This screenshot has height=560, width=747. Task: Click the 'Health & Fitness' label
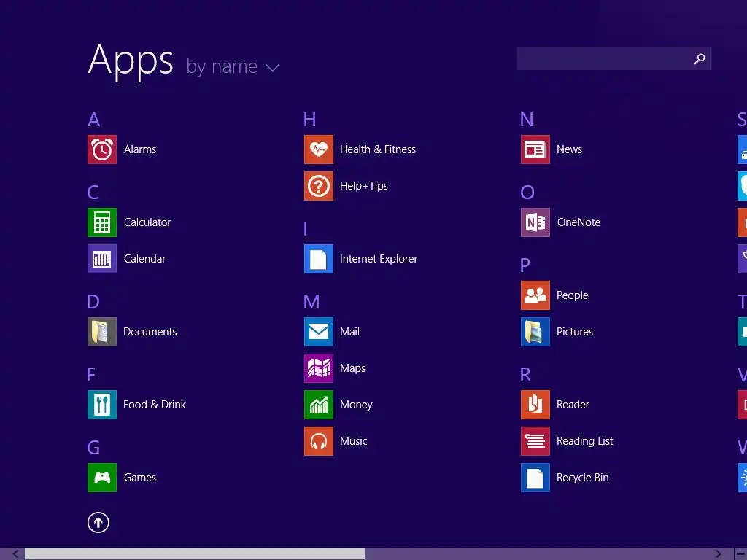click(378, 149)
